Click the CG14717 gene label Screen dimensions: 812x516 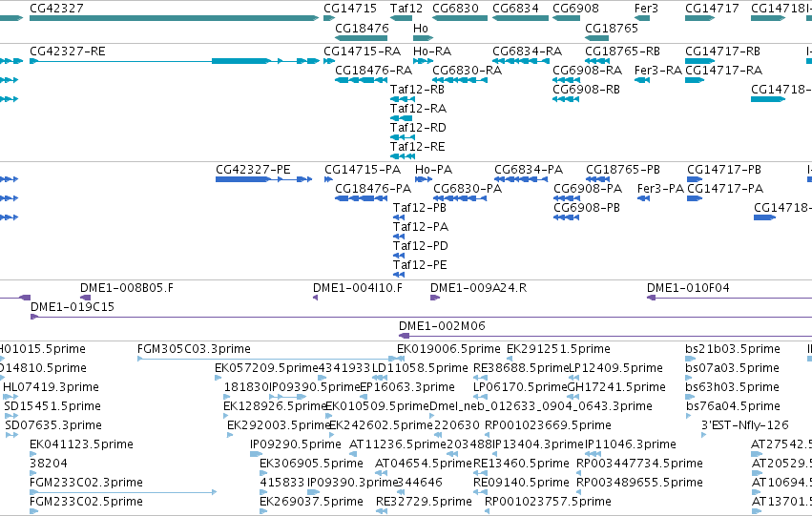(x=712, y=9)
